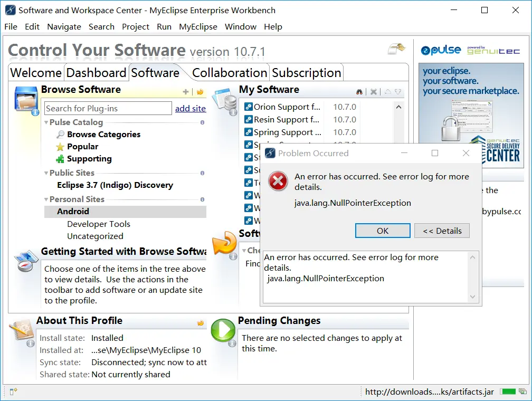The width and height of the screenshot is (532, 401).
Task: Open the Project menu
Action: [x=135, y=26]
